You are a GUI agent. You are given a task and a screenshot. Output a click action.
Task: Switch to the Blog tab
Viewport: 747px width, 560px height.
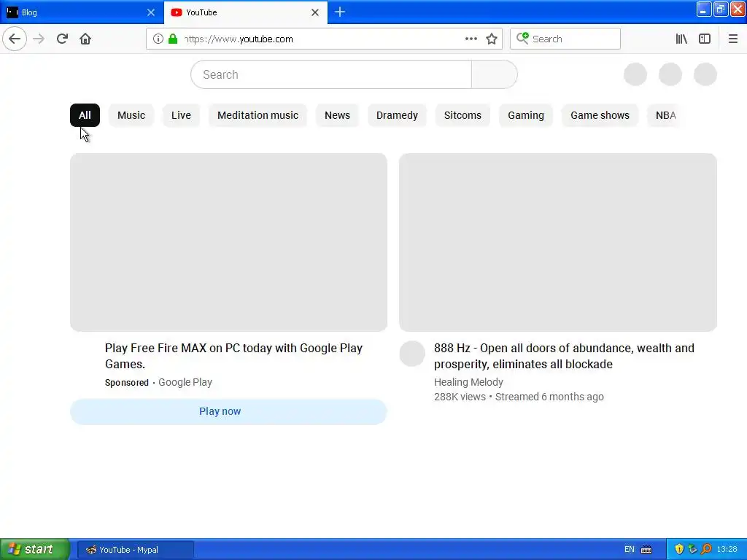[x=82, y=12]
